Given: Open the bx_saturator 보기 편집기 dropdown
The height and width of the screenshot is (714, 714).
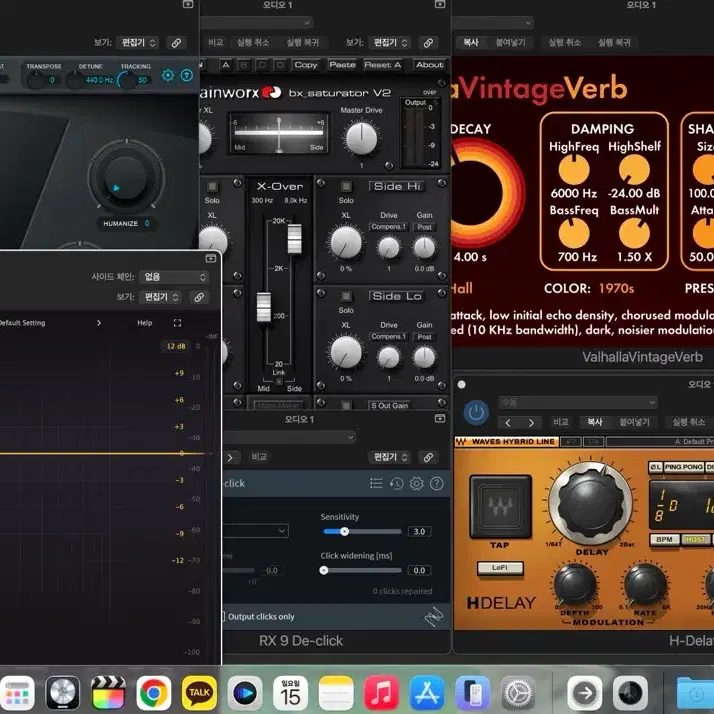Looking at the screenshot, I should coord(390,43).
